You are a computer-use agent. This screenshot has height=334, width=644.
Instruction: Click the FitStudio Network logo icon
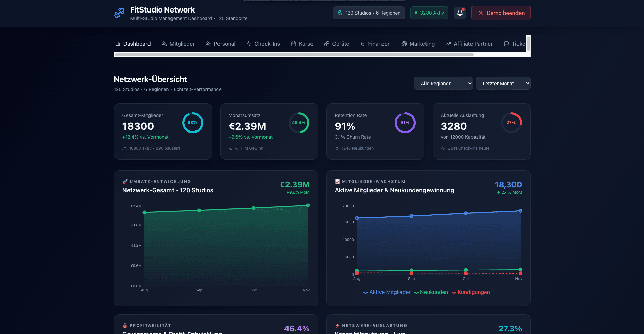[119, 13]
